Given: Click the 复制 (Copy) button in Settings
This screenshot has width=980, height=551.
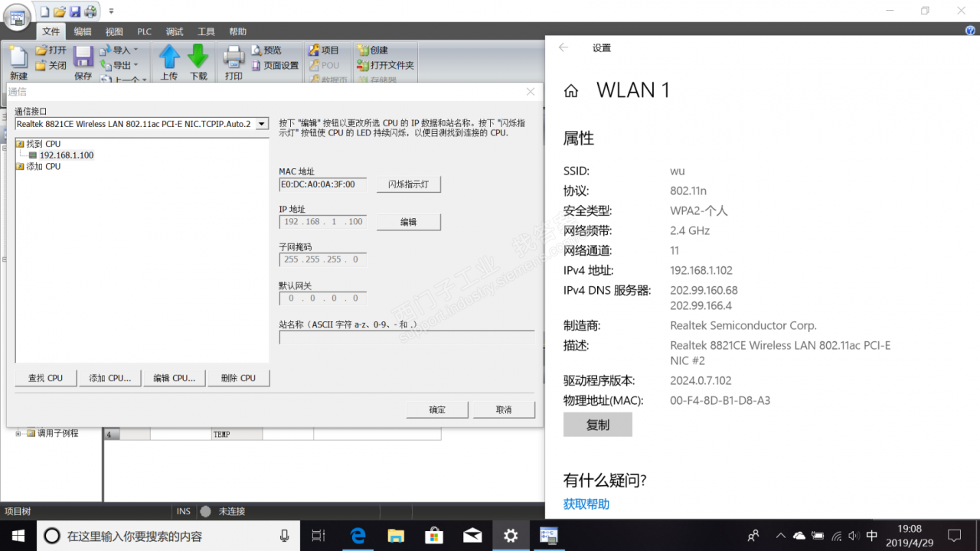Looking at the screenshot, I should [x=598, y=425].
